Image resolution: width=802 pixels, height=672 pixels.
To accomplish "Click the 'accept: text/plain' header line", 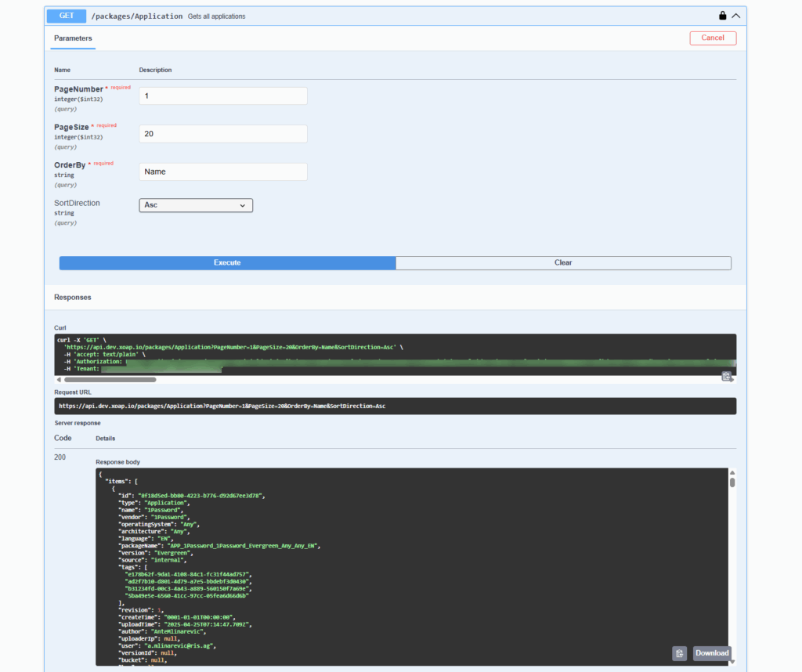I will (105, 355).
